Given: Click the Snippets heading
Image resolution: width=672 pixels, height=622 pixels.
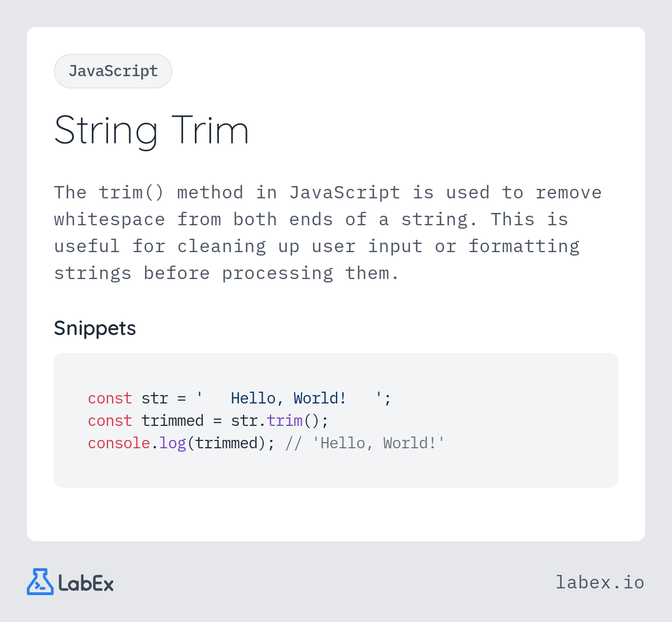Looking at the screenshot, I should (x=95, y=328).
